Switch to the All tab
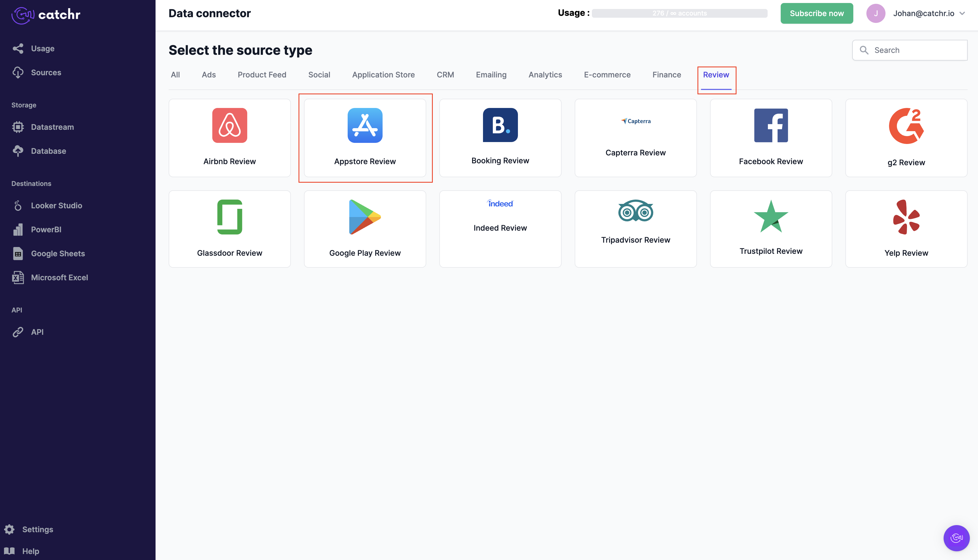This screenshot has width=978, height=560. coord(175,75)
